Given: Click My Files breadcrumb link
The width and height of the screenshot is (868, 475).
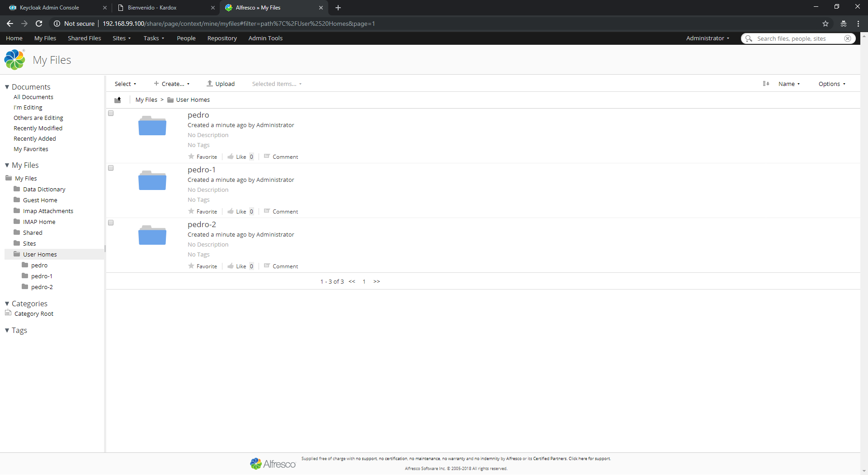Looking at the screenshot, I should (x=146, y=100).
